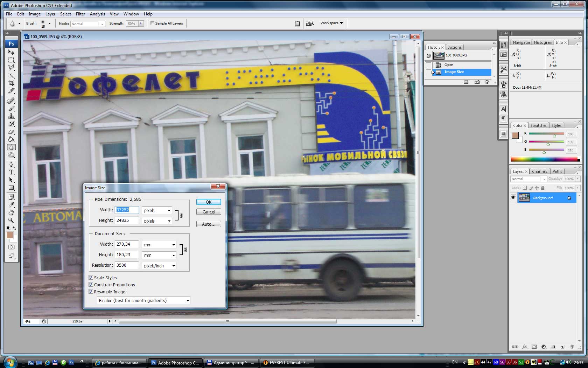Select the Pen tool
Image resolution: width=588 pixels, height=368 pixels.
(11, 164)
